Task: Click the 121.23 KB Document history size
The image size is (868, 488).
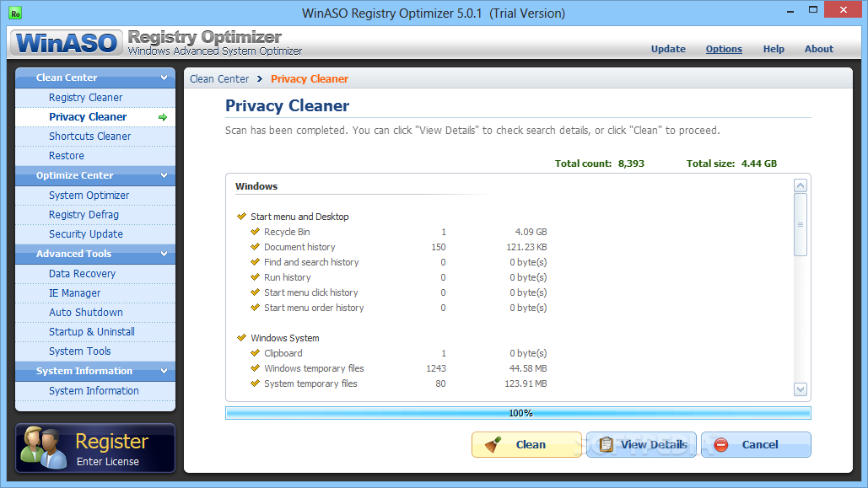Action: [x=526, y=247]
